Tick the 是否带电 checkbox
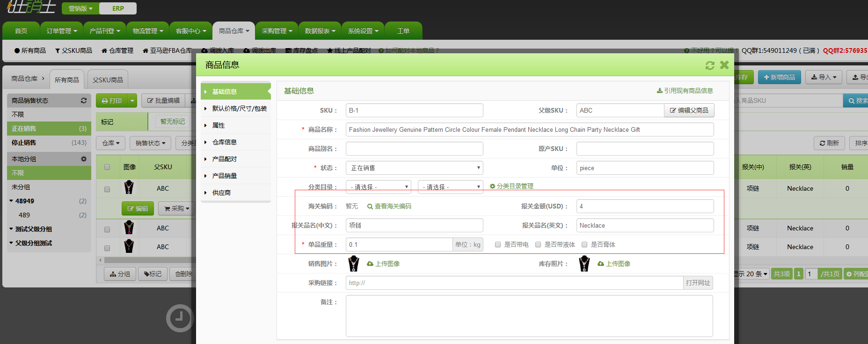Image resolution: width=868 pixels, height=344 pixels. point(498,244)
